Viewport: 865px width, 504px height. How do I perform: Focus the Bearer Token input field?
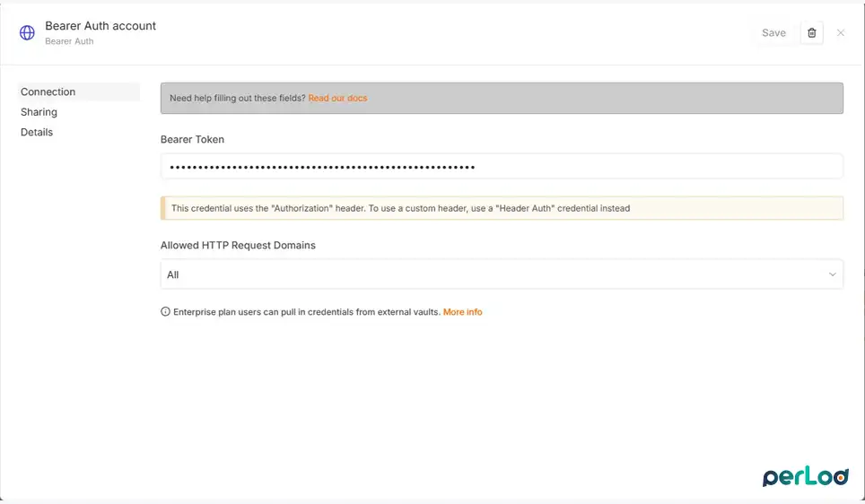[x=502, y=167]
